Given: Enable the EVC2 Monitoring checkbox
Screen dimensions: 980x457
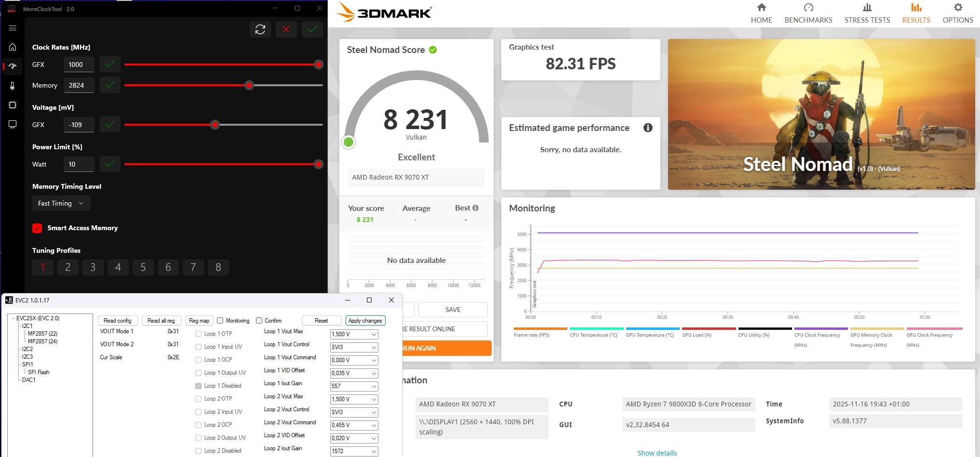Looking at the screenshot, I should 220,321.
